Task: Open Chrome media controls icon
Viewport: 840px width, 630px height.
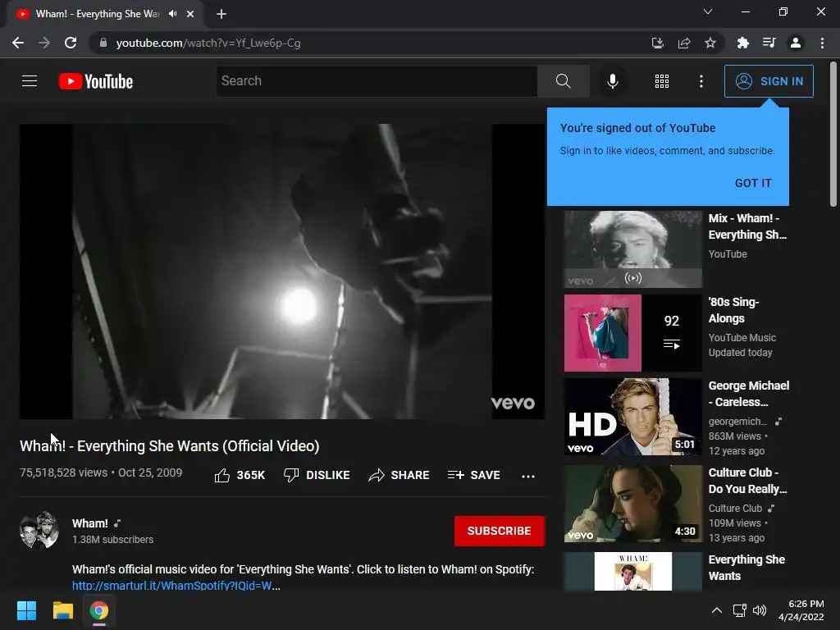Action: point(769,43)
